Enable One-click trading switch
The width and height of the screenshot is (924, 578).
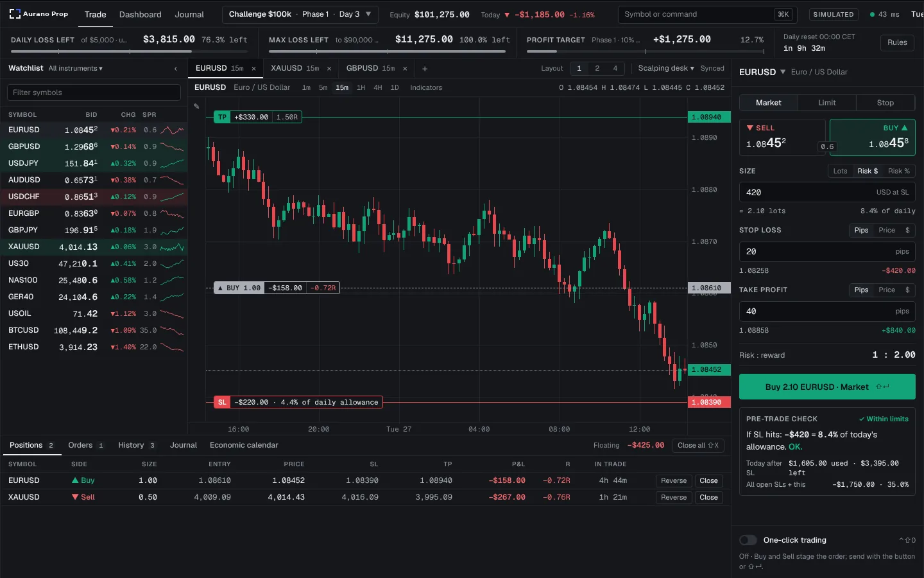(748, 540)
